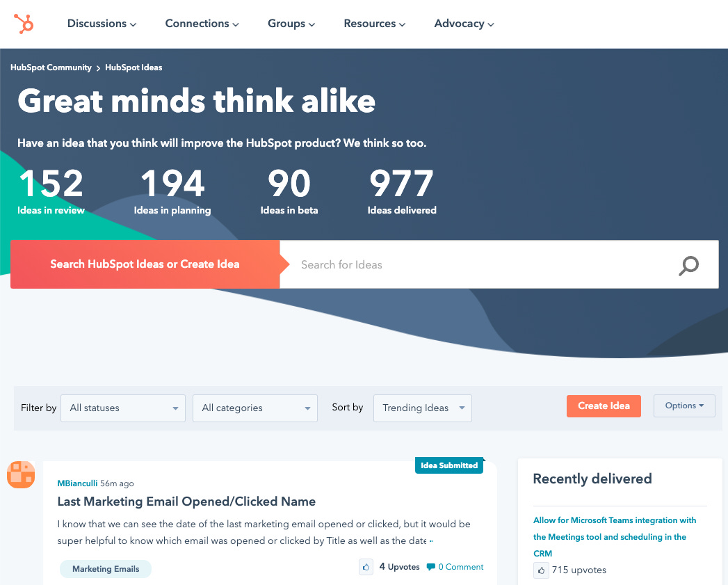Expand the All categories filter dropdown

pyautogui.click(x=255, y=408)
